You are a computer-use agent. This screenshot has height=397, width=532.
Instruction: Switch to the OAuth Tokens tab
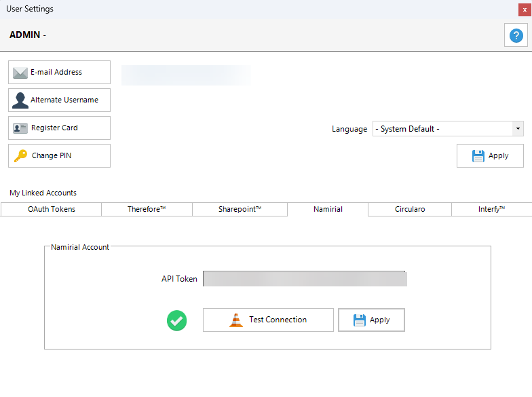tap(52, 209)
